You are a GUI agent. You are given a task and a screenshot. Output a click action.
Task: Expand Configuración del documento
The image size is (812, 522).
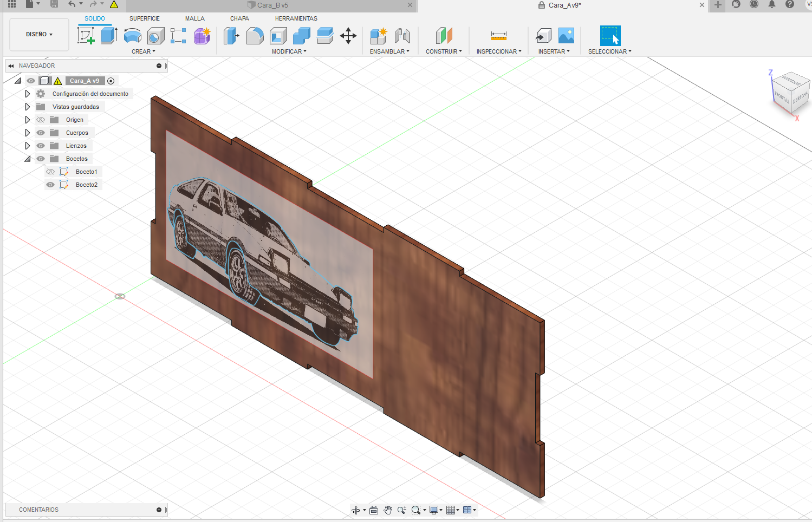[27, 94]
